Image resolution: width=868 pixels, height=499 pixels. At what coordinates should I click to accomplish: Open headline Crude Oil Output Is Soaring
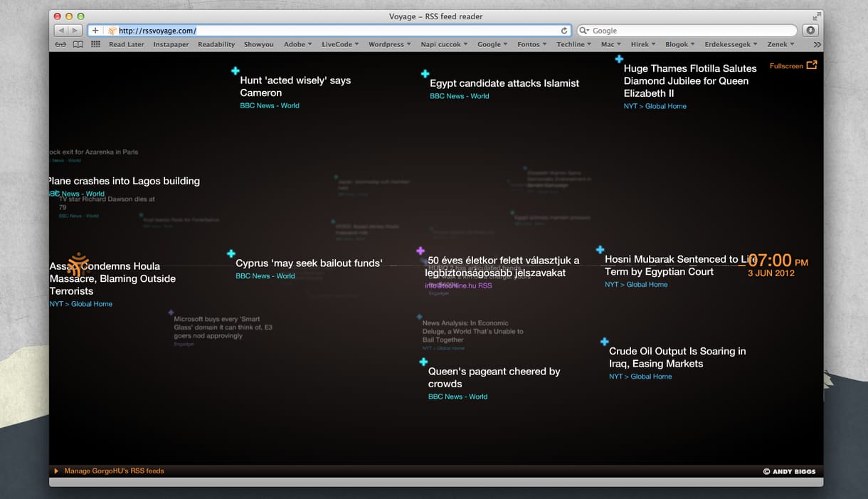point(677,357)
